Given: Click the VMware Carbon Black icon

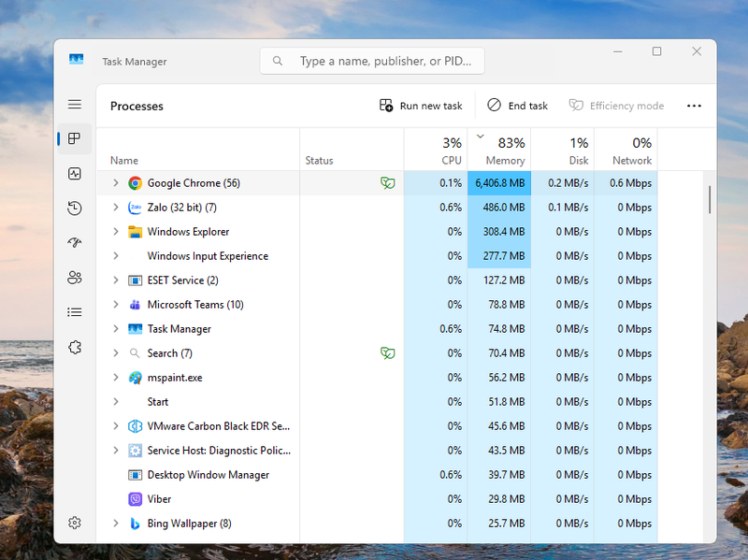Looking at the screenshot, I should click(135, 426).
